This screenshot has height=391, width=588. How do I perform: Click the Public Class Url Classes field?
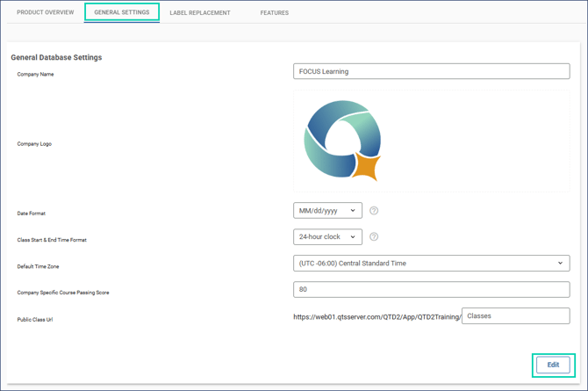tap(515, 316)
